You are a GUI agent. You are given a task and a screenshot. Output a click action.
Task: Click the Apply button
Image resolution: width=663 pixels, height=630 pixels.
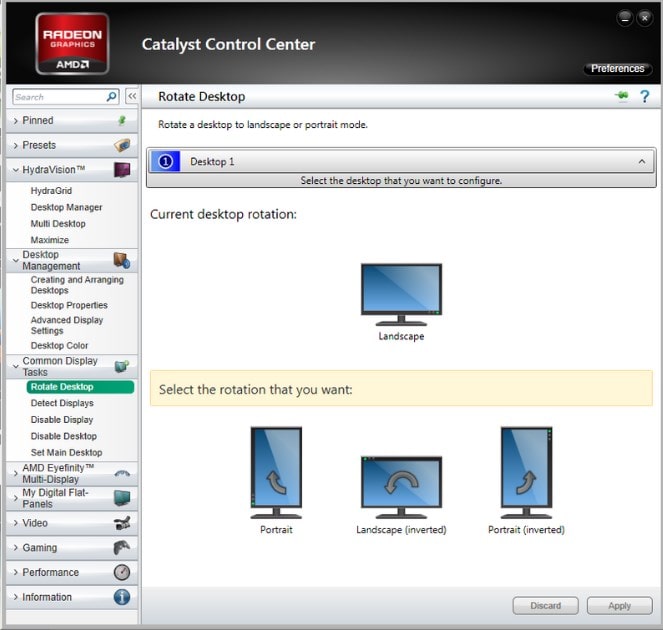tap(619, 605)
